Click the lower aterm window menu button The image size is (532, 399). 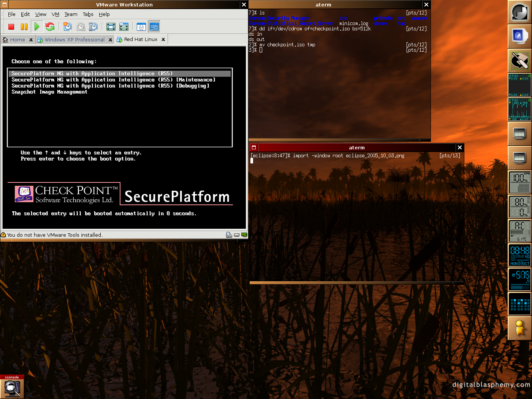pyautogui.click(x=254, y=147)
